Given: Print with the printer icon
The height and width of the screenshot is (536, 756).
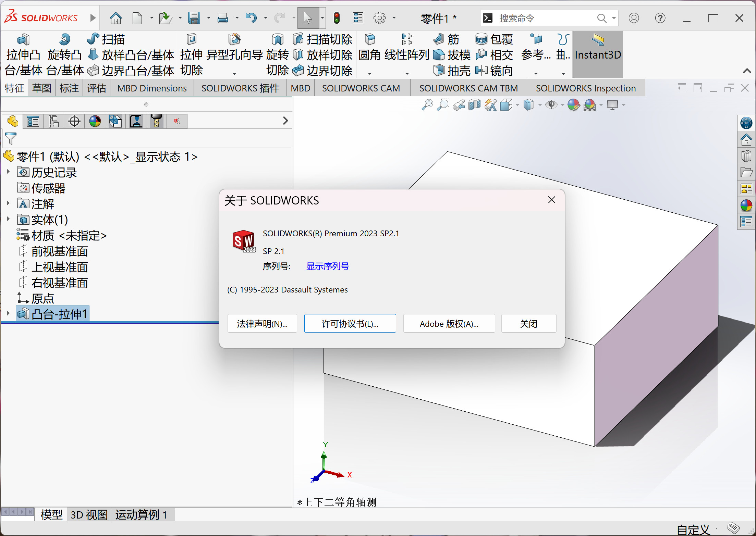Looking at the screenshot, I should 223,18.
